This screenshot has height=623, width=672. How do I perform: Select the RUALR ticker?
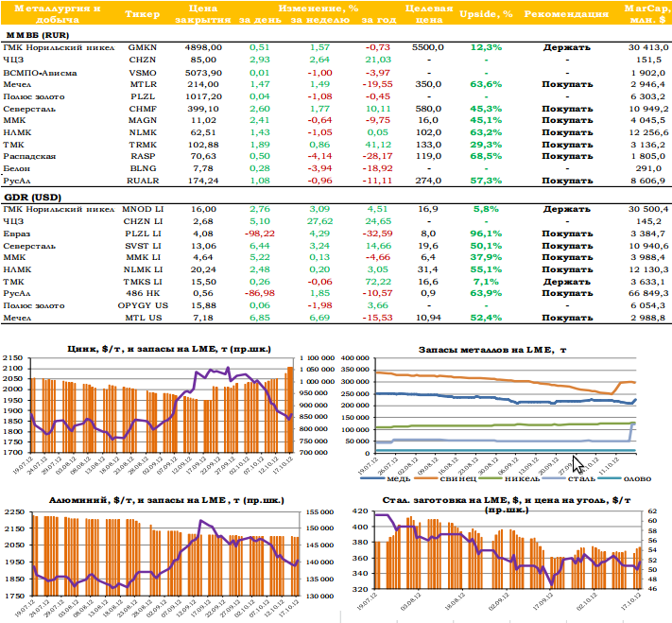(143, 181)
